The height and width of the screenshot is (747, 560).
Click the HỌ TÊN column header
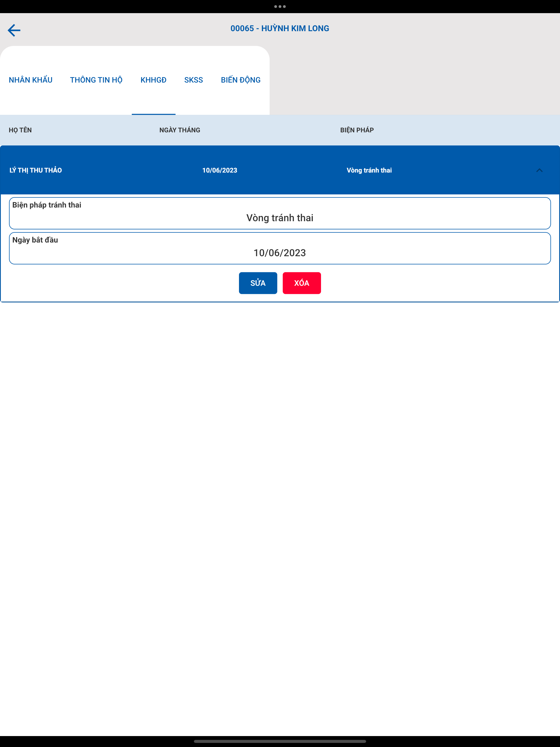click(x=20, y=130)
